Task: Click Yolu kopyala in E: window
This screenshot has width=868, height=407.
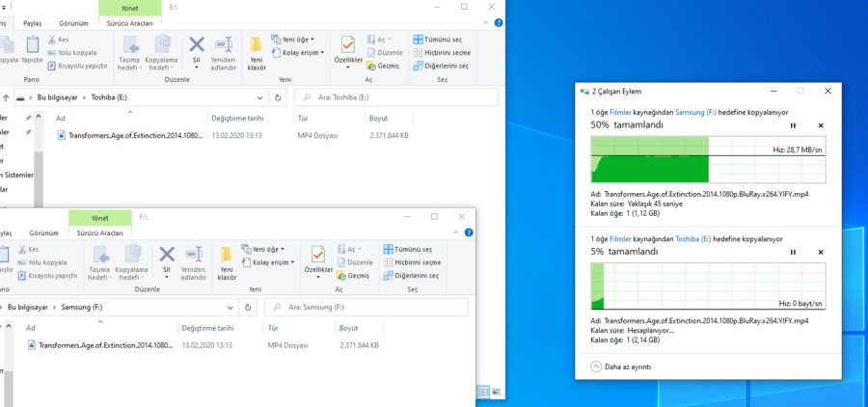Action: point(72,53)
